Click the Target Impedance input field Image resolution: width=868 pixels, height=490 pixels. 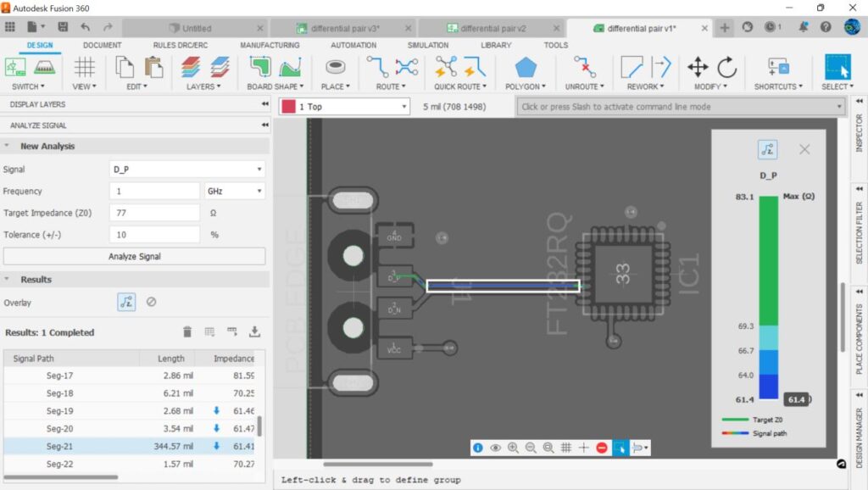point(154,213)
